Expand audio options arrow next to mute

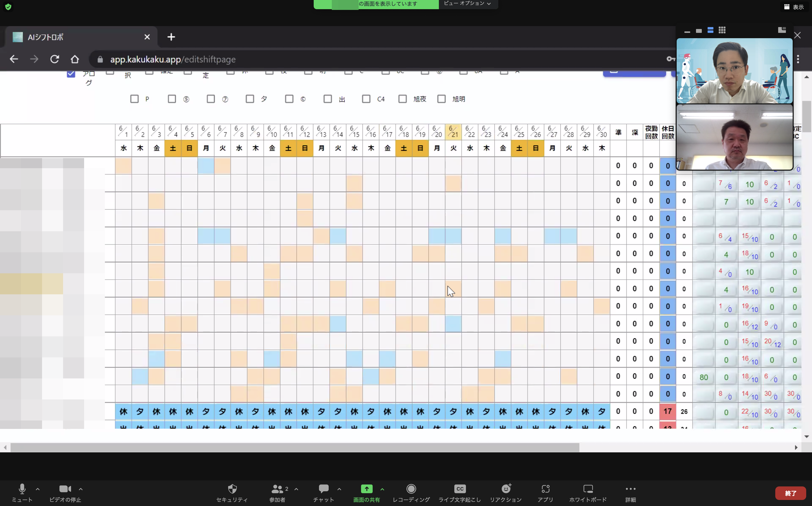(x=37, y=489)
